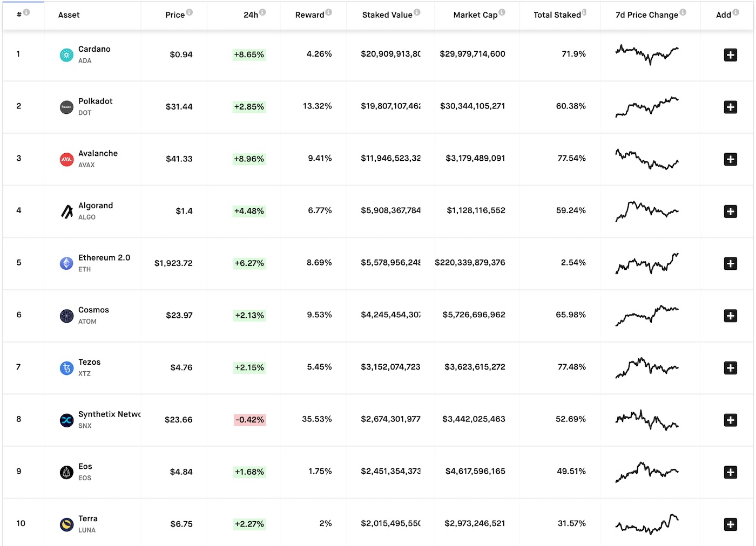Open the Cosmos asset link
The image size is (756, 546).
click(x=93, y=310)
